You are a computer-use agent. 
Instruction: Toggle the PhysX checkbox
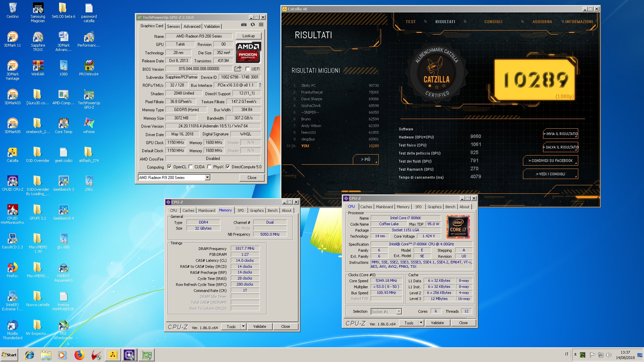coord(209,167)
